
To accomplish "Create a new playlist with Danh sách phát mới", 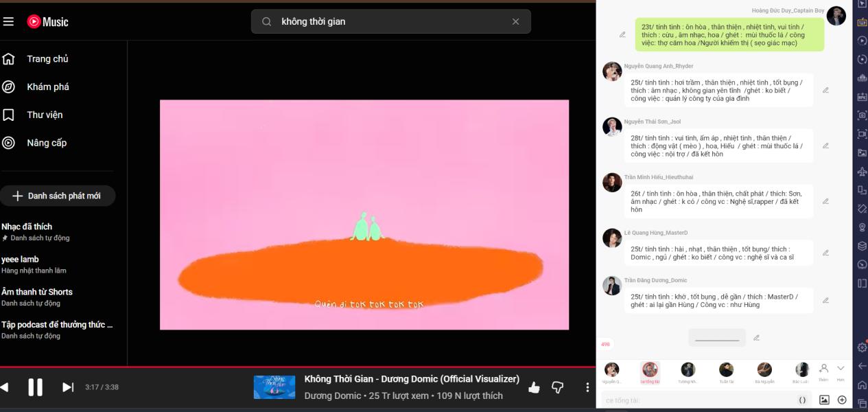I will (57, 196).
